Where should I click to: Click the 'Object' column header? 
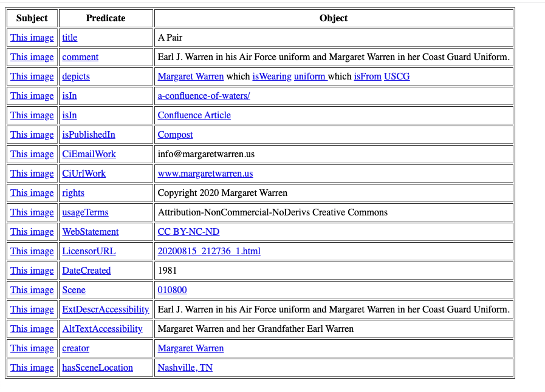(x=334, y=18)
